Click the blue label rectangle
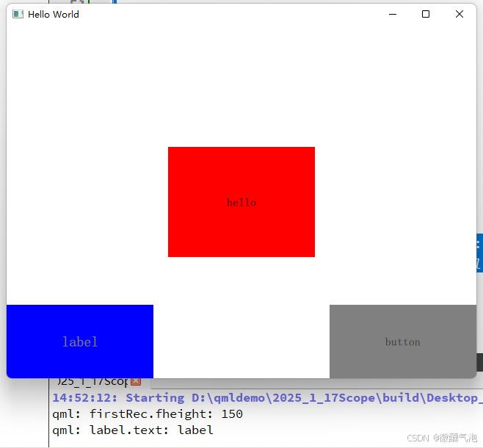 tap(80, 342)
